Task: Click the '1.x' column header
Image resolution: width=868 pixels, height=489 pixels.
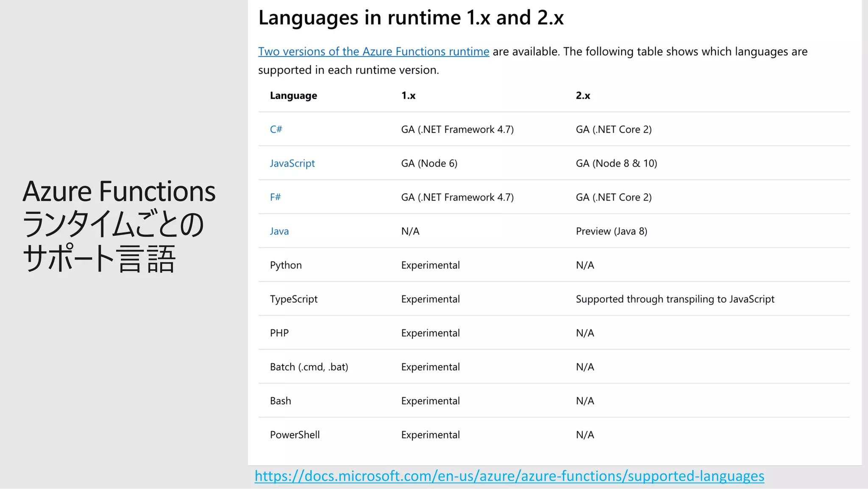Action: tap(408, 95)
